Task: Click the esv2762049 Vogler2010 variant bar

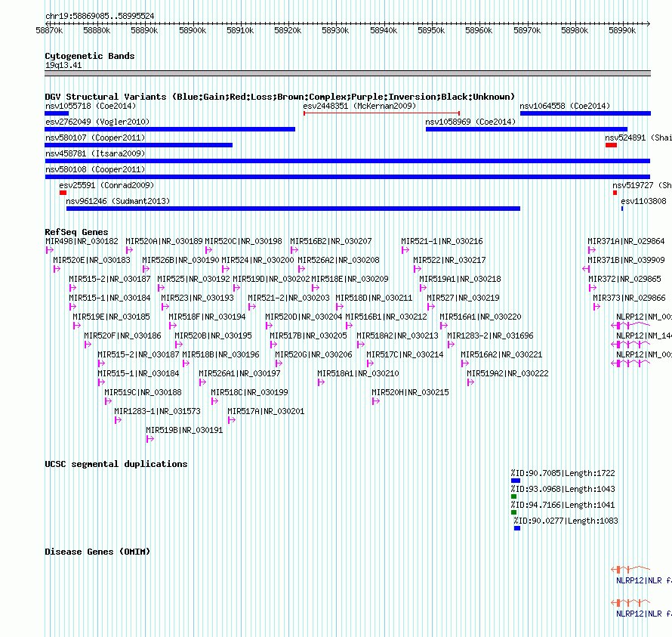Action: click(x=170, y=129)
